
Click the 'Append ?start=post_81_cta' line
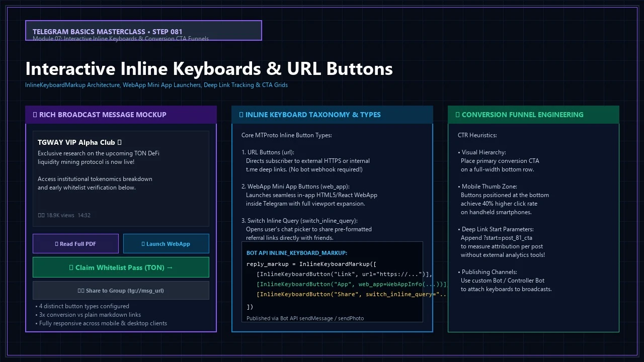[497, 238]
